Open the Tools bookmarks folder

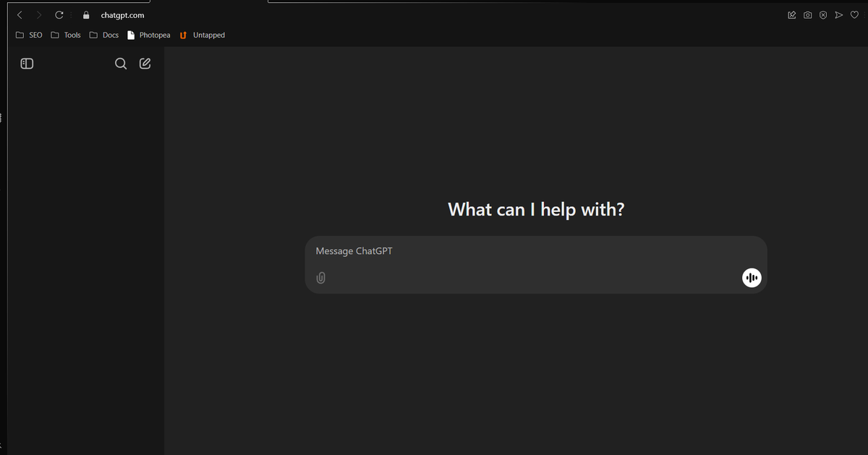pyautogui.click(x=66, y=35)
